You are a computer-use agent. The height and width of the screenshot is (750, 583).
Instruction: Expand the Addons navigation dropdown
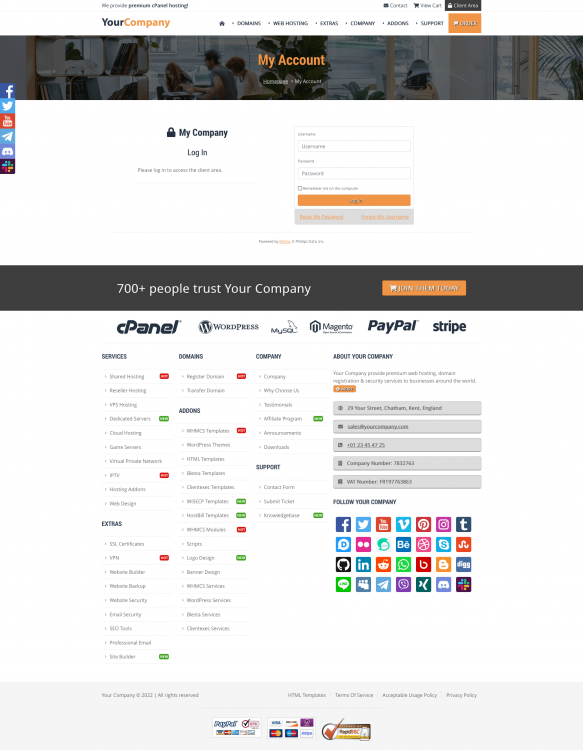tap(396, 23)
